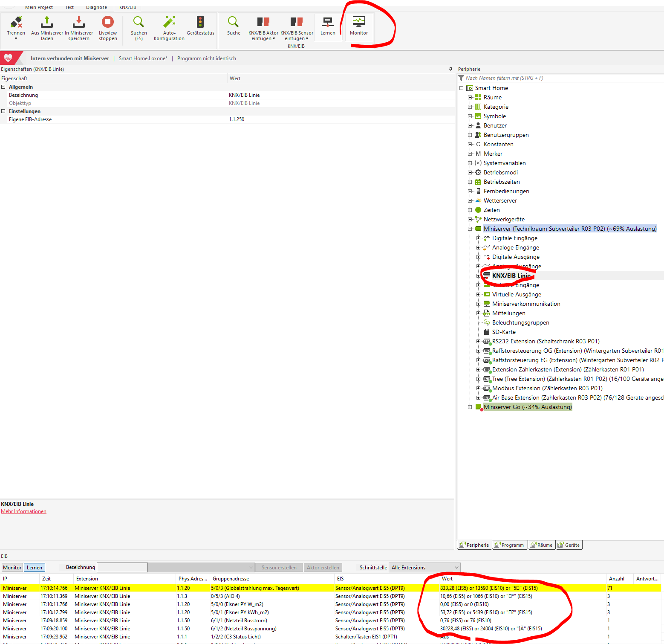Open the Mehr Informationen link
Screen dimensions: 664x644
tap(23, 511)
